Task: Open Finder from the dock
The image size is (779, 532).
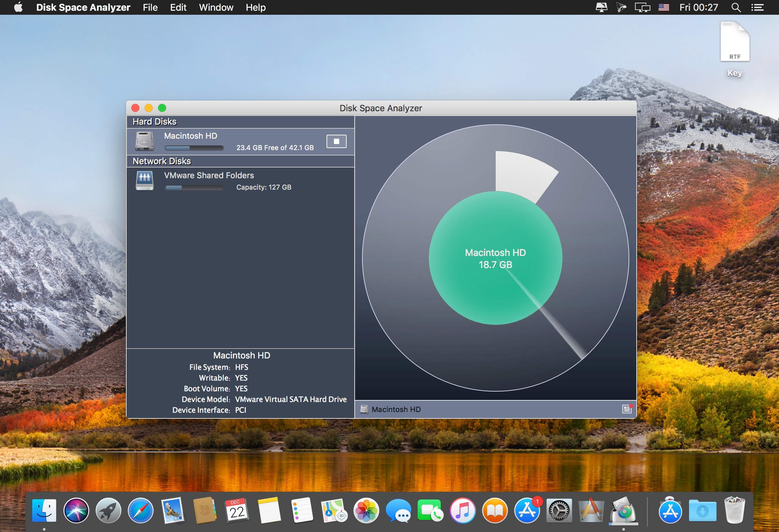Action: (44, 510)
